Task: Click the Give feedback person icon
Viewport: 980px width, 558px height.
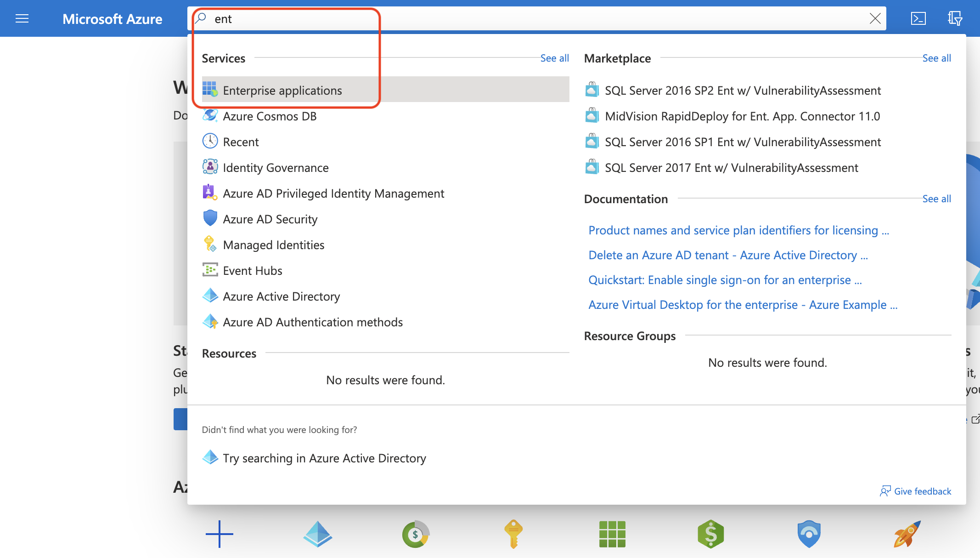Action: [885, 491]
